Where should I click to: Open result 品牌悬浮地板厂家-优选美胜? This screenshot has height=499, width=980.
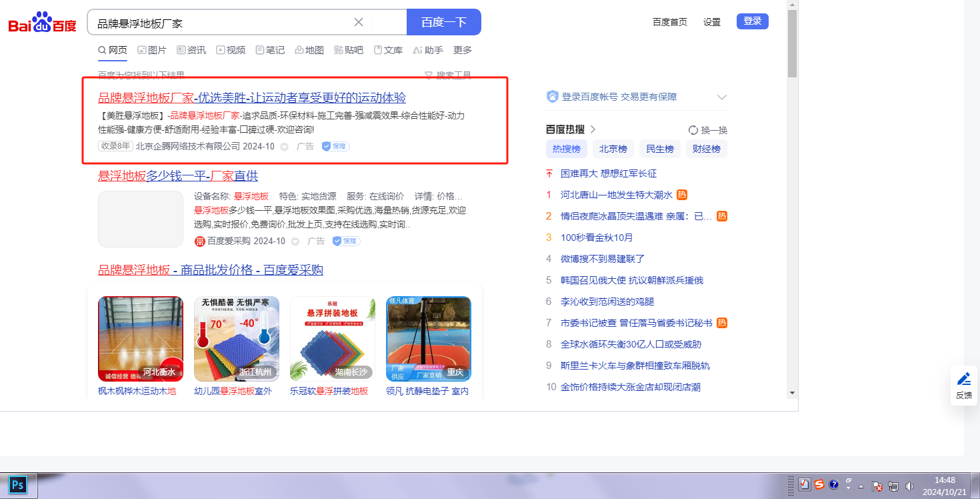point(252,98)
